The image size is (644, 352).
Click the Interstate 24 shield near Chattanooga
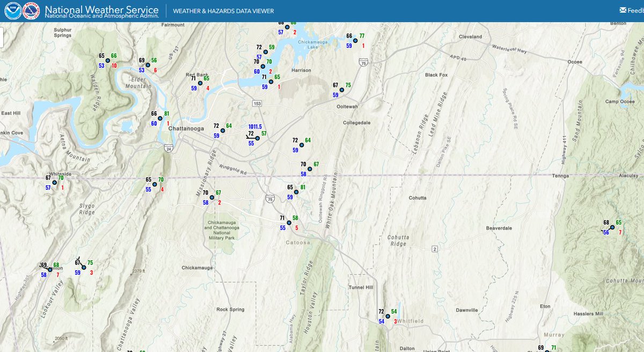pos(168,149)
